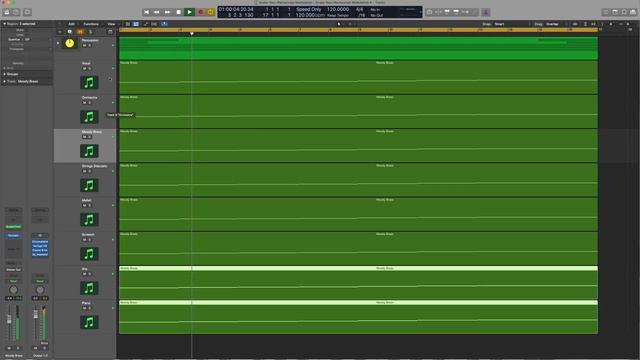This screenshot has width=640, height=360.
Task: Mute the Piano track
Action: [x=84, y=309]
